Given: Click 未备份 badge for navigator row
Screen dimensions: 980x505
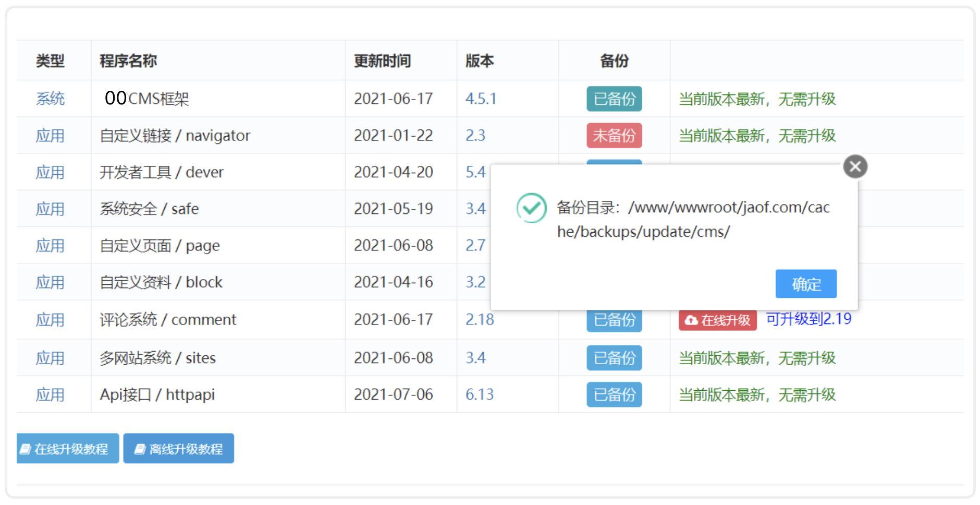Looking at the screenshot, I should pos(614,136).
